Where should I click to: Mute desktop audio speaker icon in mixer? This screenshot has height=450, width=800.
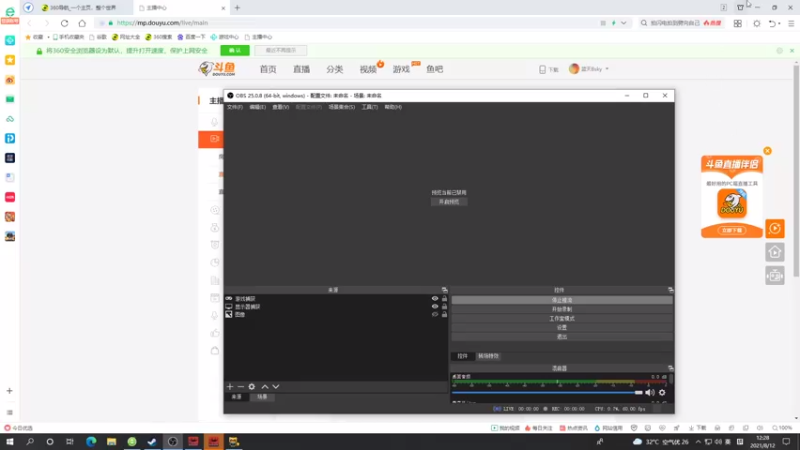[649, 392]
